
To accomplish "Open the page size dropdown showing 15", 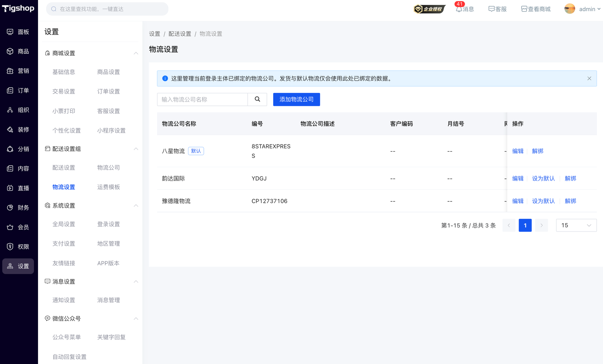I will click(x=576, y=225).
